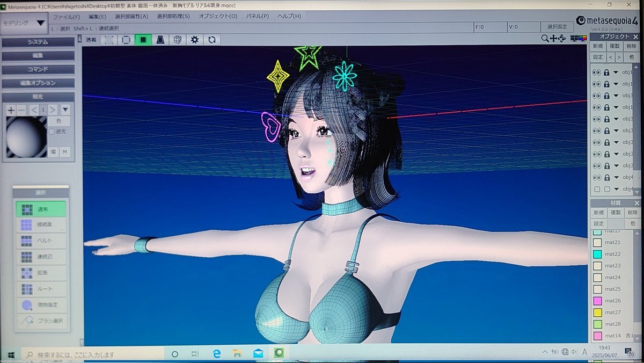Expand the コマンド panel header
Viewport: 644px width, 363px height.
(38, 69)
